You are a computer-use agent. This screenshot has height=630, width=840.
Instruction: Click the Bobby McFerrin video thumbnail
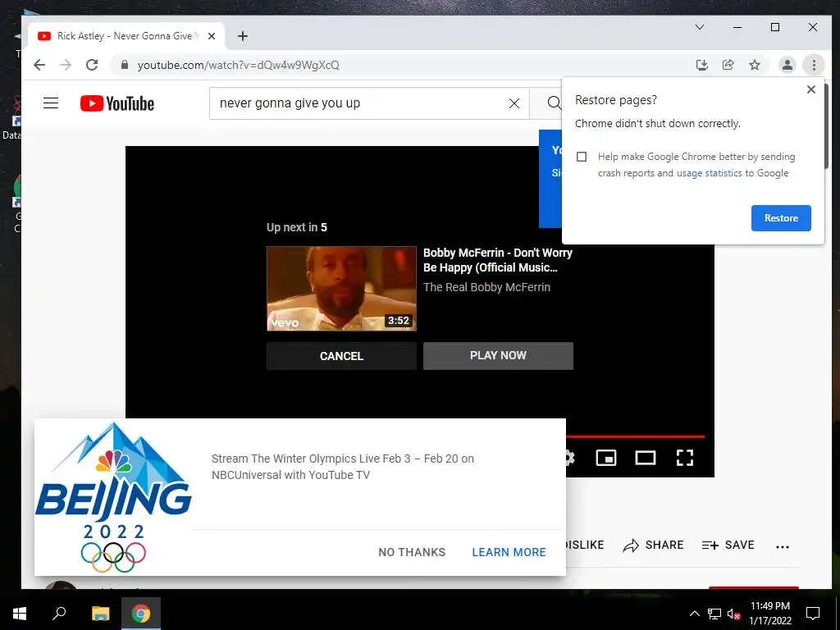click(x=341, y=288)
